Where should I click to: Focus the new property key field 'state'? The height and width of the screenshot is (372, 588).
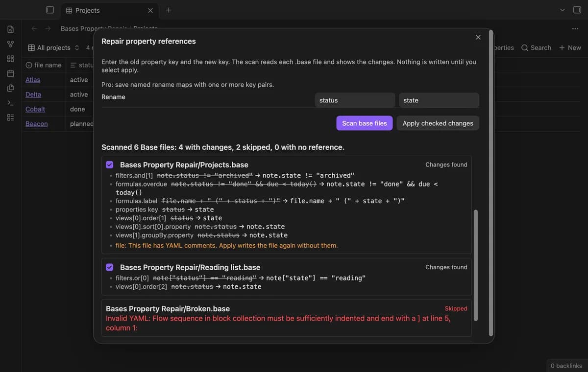point(439,100)
